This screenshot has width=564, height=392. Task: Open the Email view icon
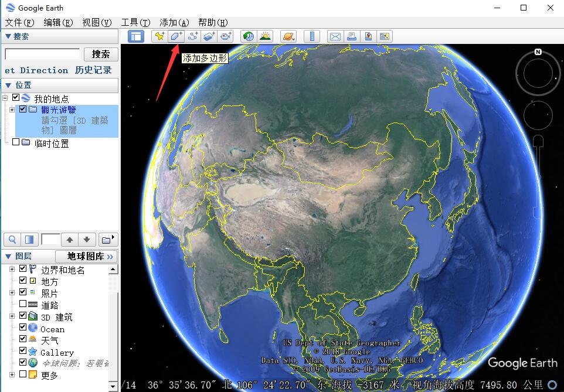(335, 36)
